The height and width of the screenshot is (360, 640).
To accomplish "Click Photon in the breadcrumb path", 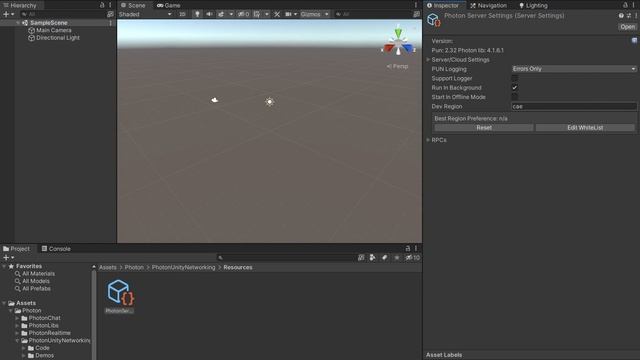I will pyautogui.click(x=134, y=267).
